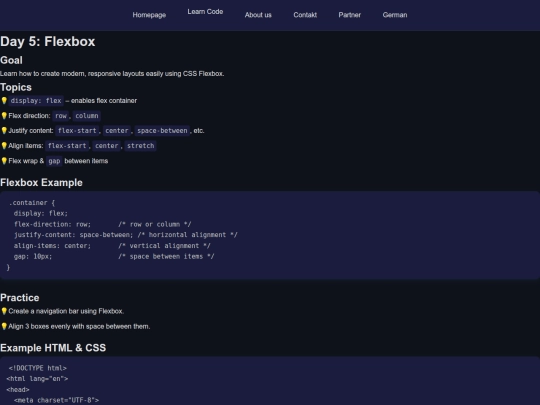
Task: Click the 'gap' code tag
Action: (x=54, y=161)
